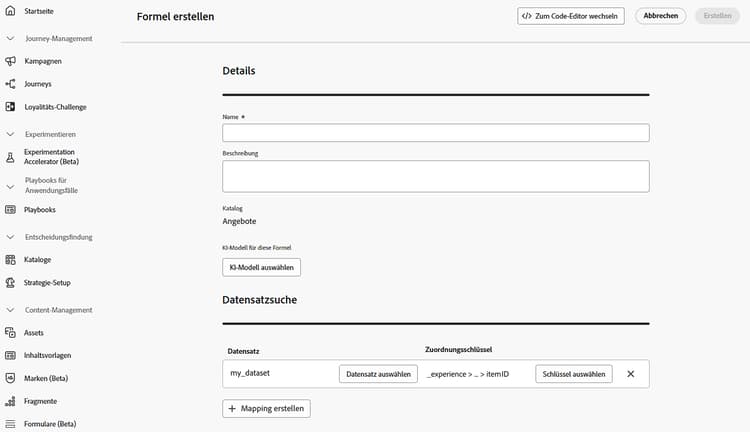This screenshot has height=432, width=750.
Task: Click the Datensatzsuche heading
Action: coord(259,300)
